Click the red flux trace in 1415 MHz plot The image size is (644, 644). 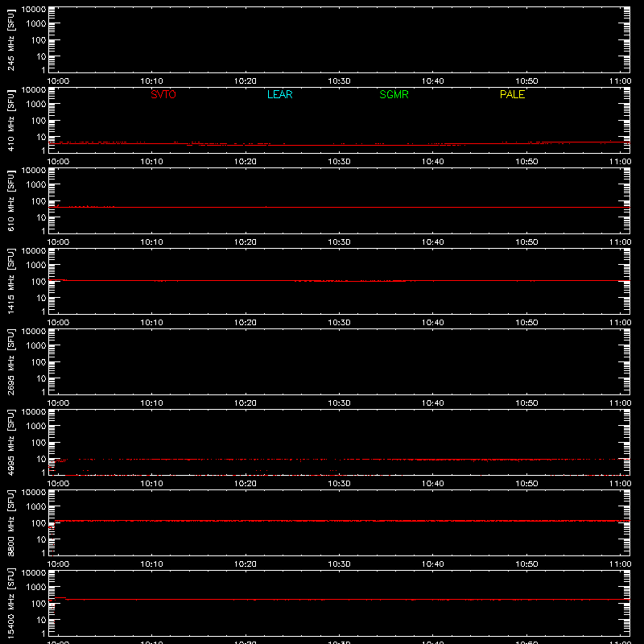[x=339, y=281]
